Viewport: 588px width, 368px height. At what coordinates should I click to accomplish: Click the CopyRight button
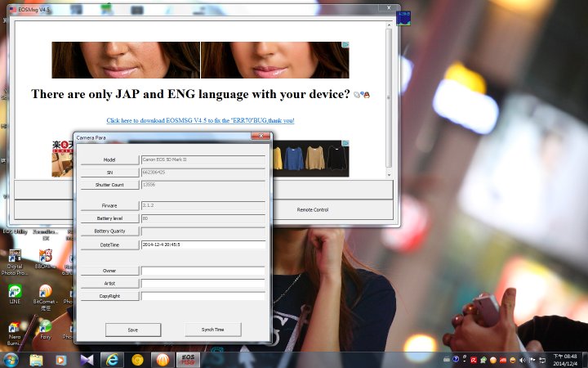109,296
